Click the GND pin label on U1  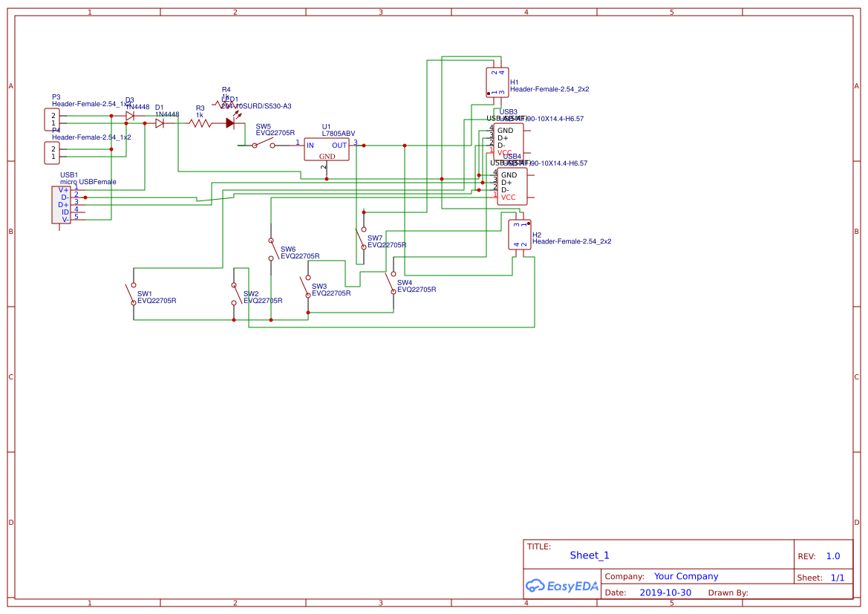coord(327,157)
